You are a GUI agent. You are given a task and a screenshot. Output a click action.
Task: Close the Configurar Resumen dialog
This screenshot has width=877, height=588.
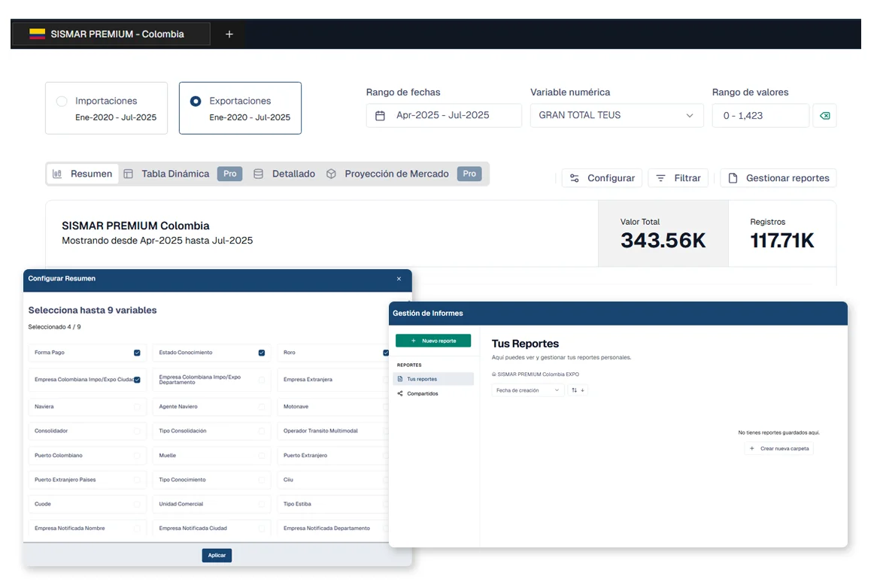[399, 279]
